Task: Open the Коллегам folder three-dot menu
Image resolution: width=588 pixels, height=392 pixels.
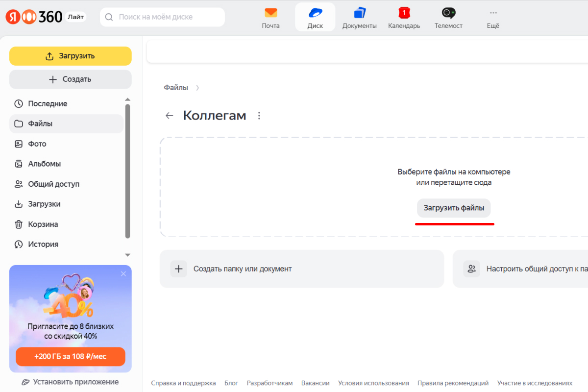Action: pos(259,116)
